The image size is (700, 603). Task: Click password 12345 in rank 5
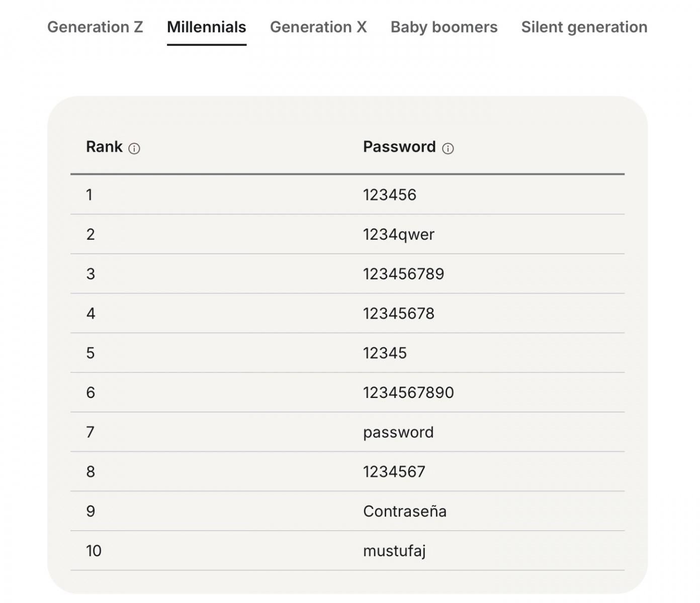[385, 353]
